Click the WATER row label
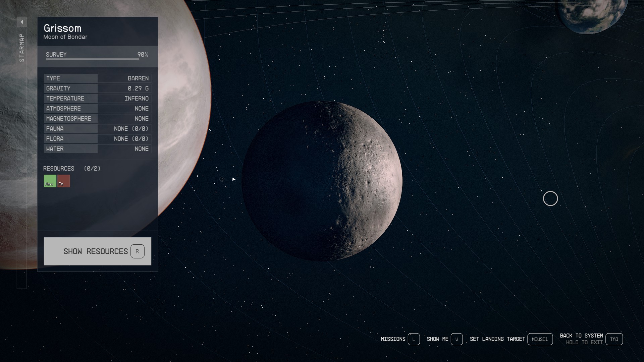The width and height of the screenshot is (644, 362). [55, 149]
